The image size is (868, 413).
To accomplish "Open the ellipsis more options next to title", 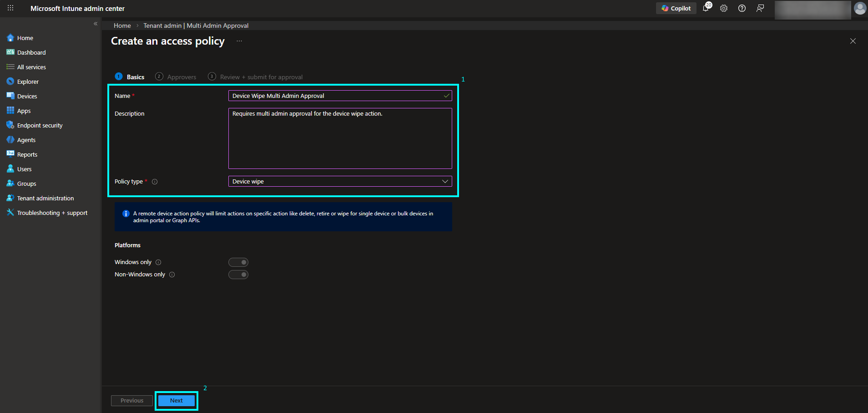I will [239, 41].
